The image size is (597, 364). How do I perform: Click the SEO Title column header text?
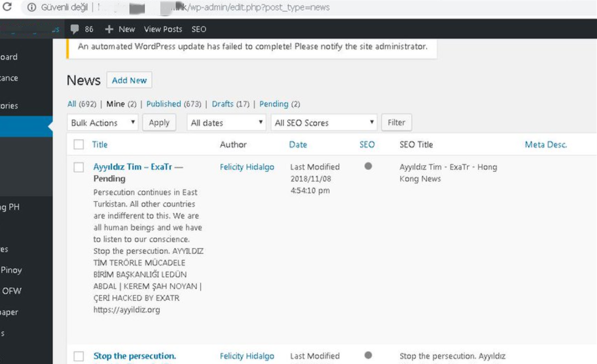pos(416,145)
